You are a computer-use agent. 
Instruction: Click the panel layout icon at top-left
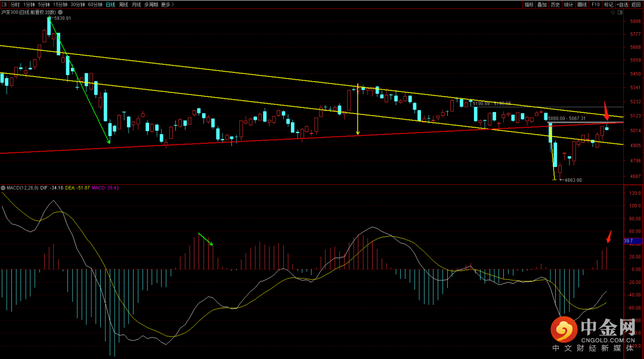point(5,4)
